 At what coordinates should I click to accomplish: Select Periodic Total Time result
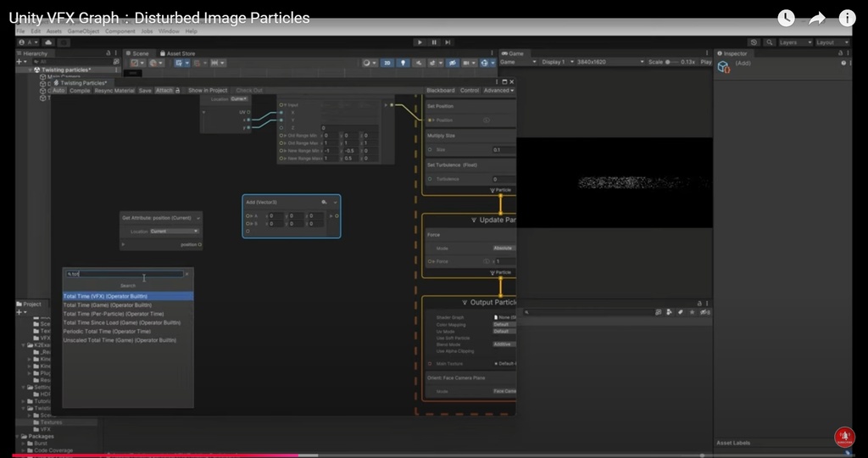[x=128, y=332]
